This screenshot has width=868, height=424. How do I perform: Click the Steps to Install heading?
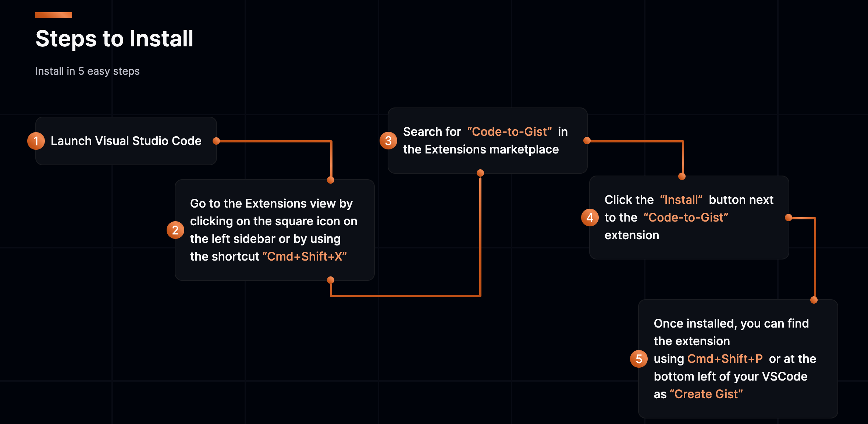pyautogui.click(x=114, y=39)
